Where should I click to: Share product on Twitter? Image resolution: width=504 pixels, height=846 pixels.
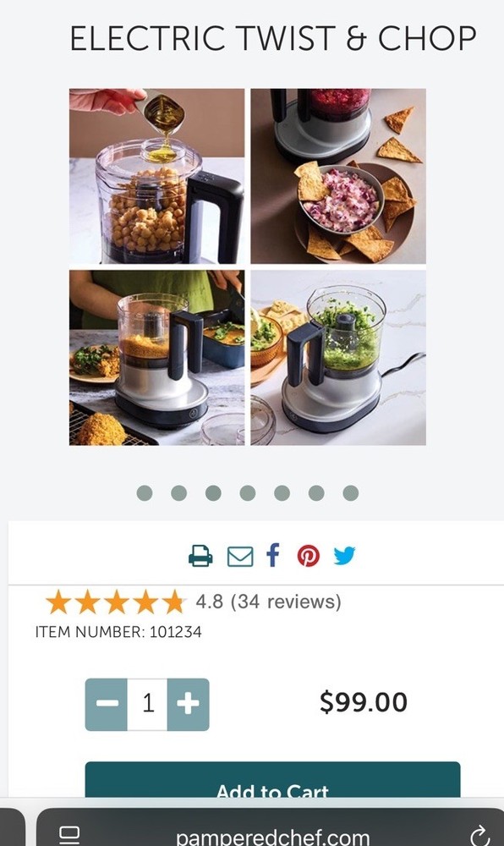click(x=344, y=555)
